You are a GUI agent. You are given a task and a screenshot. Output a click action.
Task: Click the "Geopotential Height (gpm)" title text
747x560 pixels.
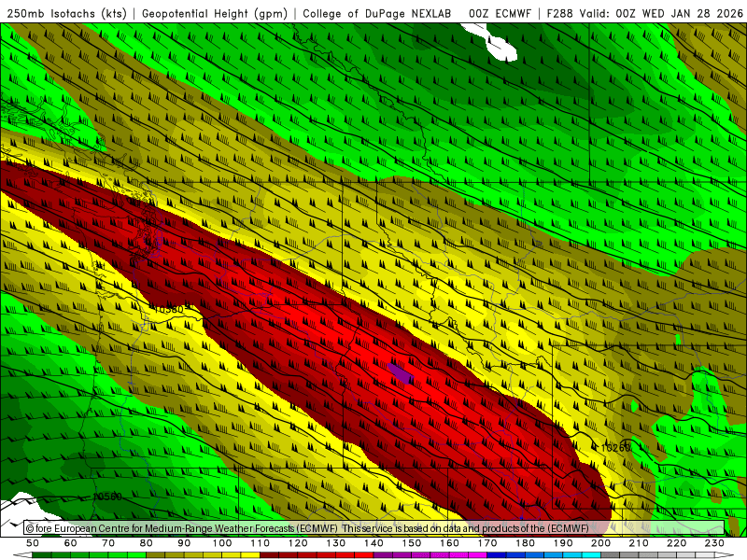[x=215, y=14]
